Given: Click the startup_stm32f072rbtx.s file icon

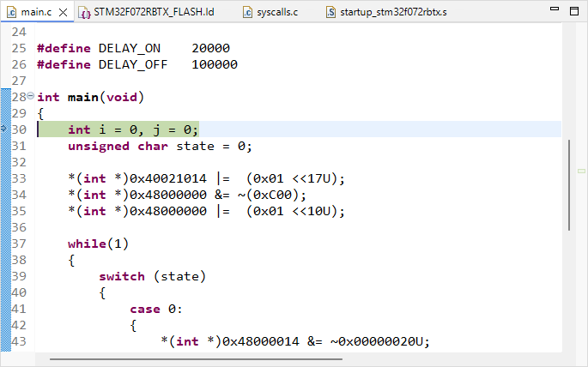Looking at the screenshot, I should tap(331, 12).
